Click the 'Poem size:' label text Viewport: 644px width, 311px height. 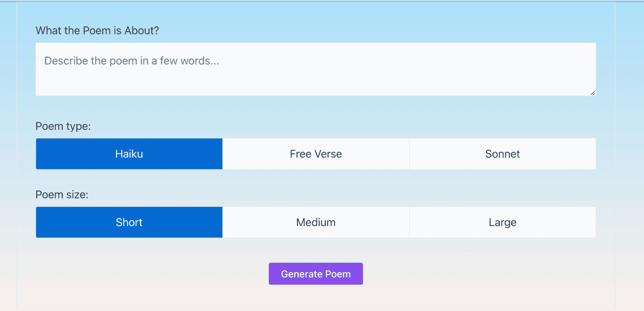63,194
